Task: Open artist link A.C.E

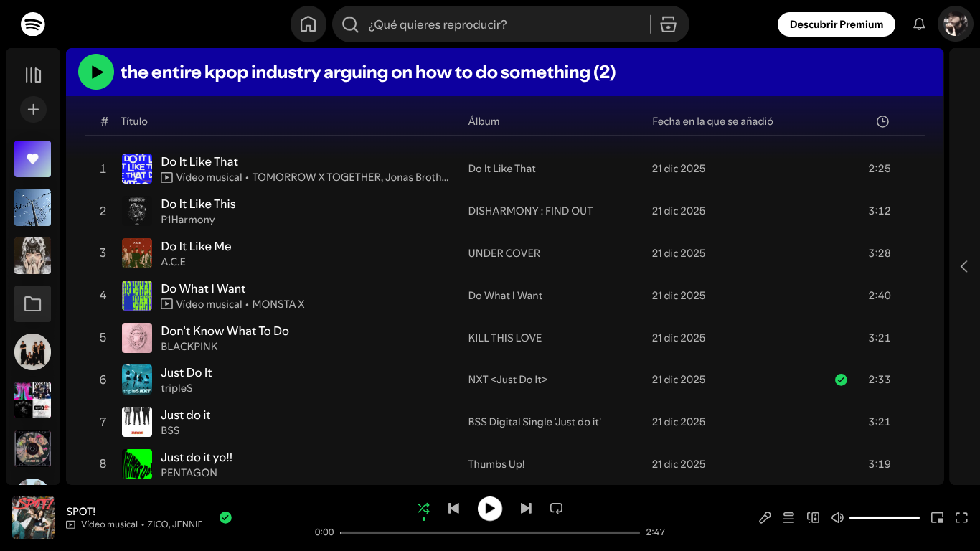Action: click(x=174, y=262)
